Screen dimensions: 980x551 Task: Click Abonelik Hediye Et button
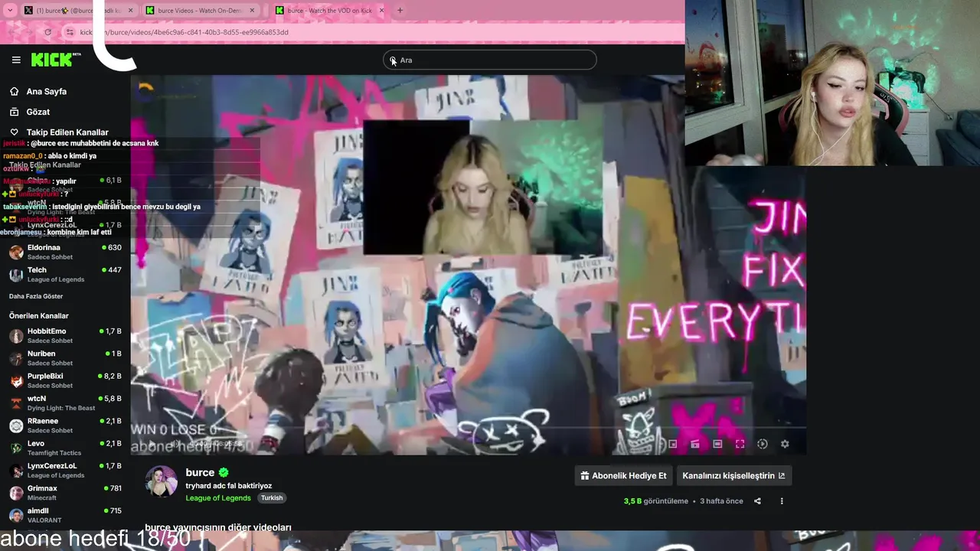click(x=623, y=475)
